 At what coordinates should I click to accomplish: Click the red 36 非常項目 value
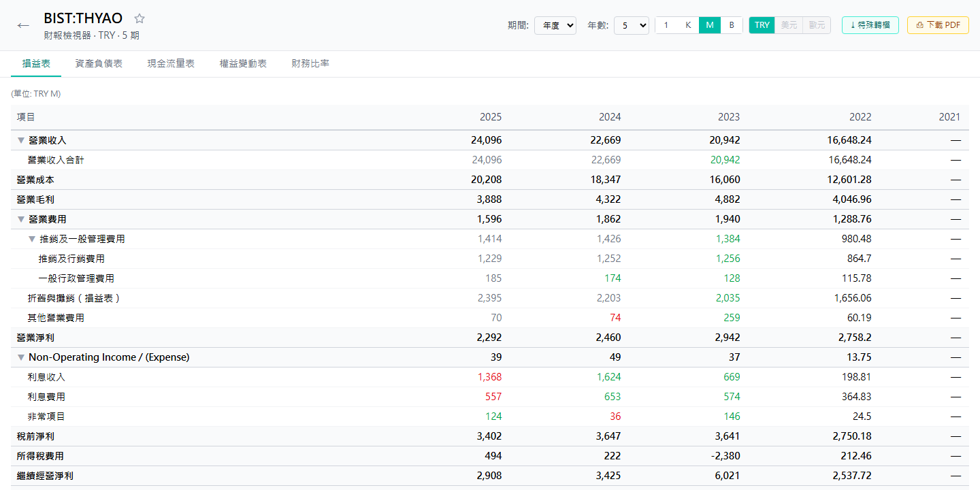click(x=615, y=416)
